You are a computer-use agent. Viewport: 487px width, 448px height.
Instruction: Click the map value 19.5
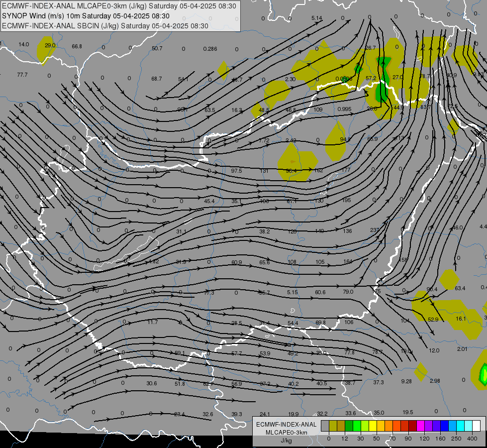(408, 412)
